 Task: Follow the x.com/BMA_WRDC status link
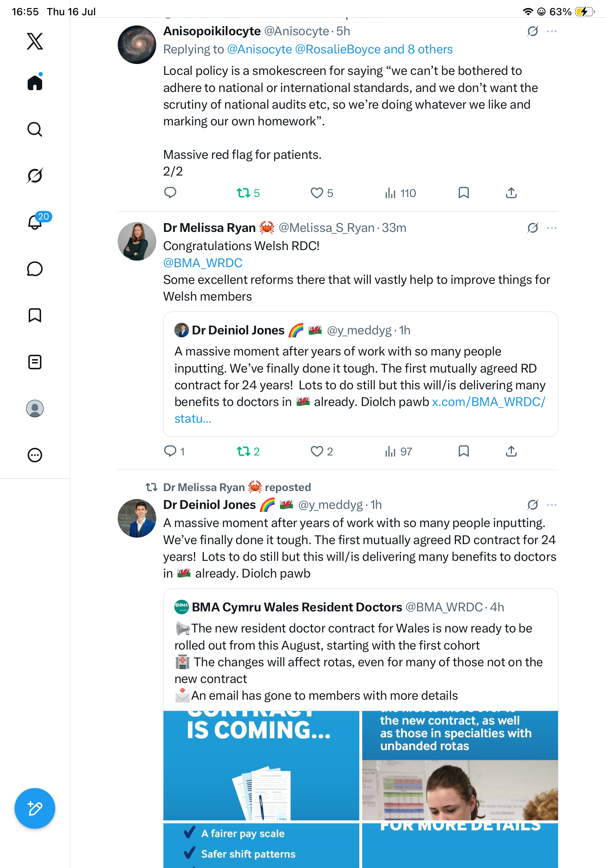pyautogui.click(x=360, y=410)
